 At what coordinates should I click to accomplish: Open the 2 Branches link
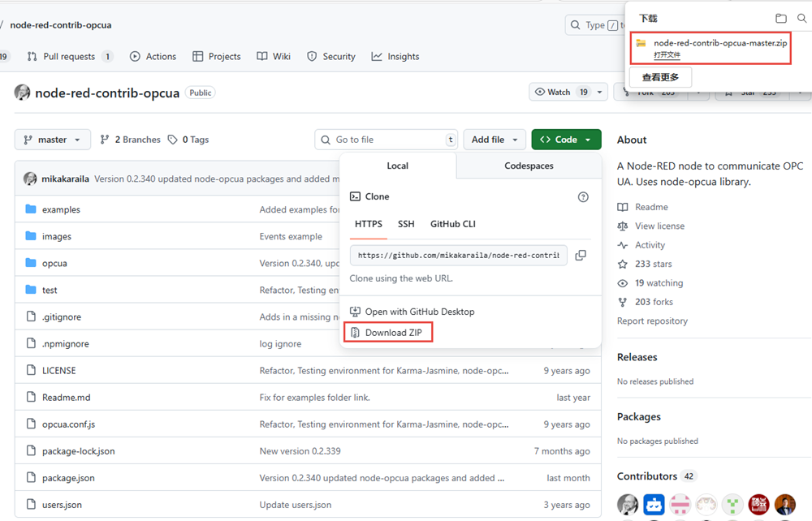pos(131,140)
